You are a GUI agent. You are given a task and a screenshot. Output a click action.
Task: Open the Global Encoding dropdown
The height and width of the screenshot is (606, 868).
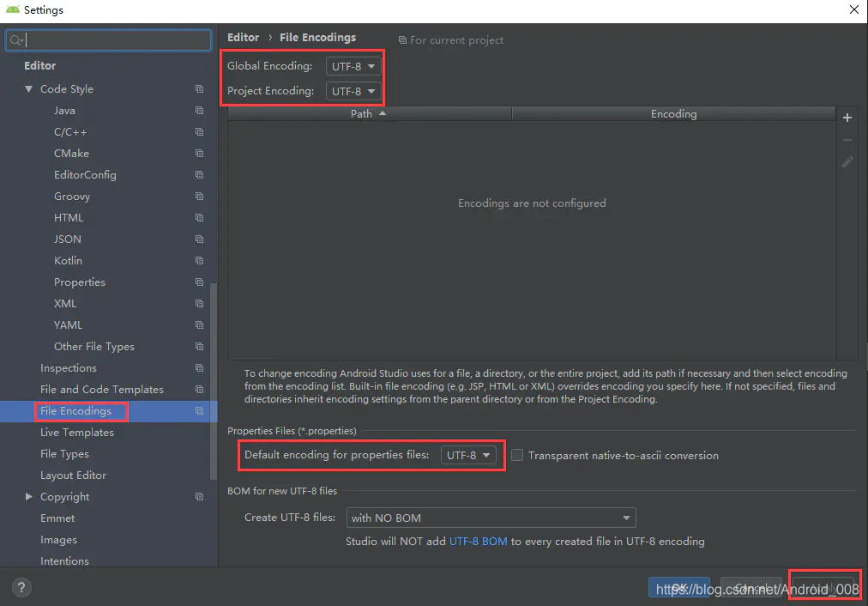tap(353, 66)
